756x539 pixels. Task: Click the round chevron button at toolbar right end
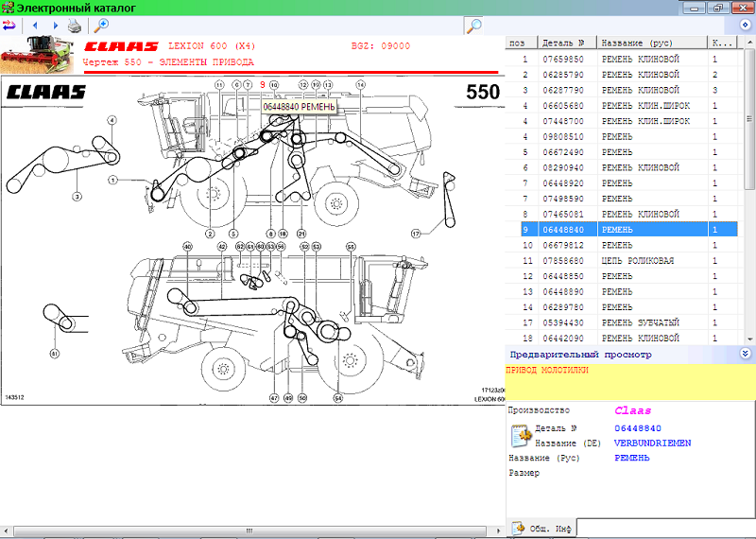tap(746, 25)
